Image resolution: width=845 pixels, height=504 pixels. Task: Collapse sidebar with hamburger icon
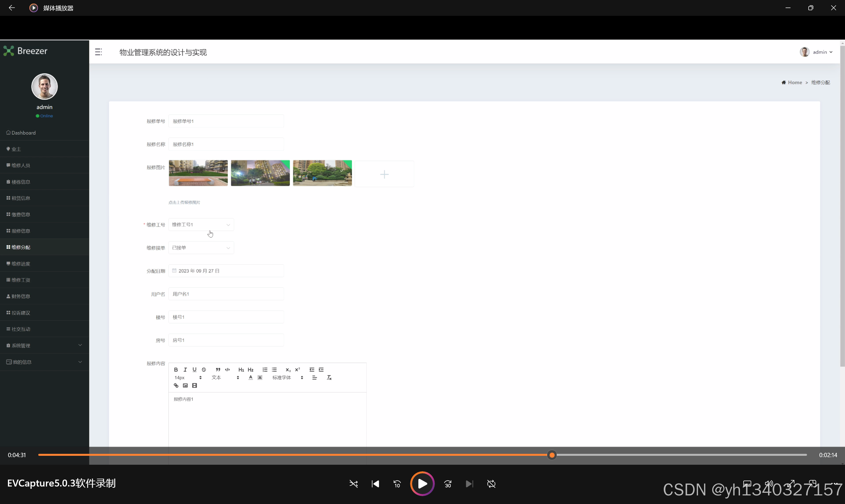click(x=98, y=52)
